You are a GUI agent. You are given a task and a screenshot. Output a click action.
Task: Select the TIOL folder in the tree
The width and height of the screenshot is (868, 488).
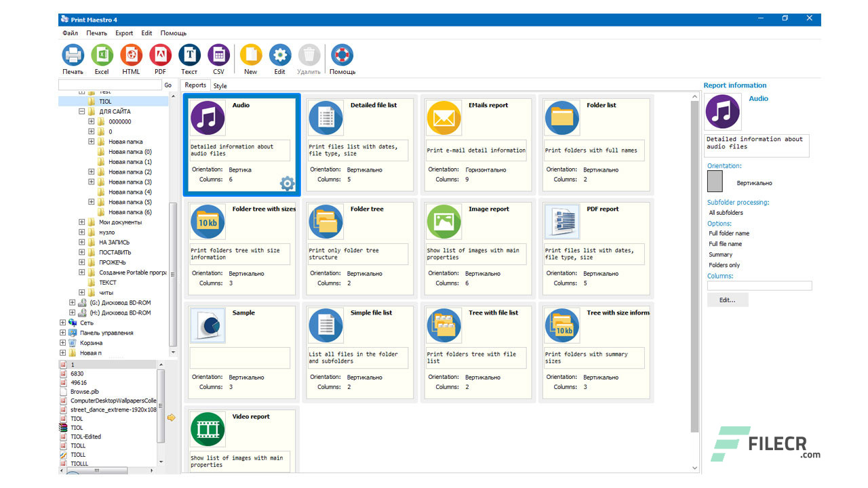point(105,102)
